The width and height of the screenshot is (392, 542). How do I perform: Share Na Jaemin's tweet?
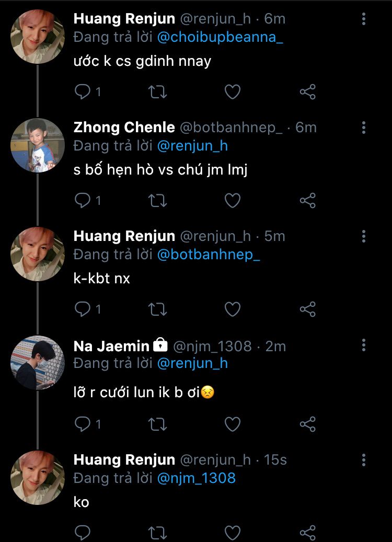308,423
